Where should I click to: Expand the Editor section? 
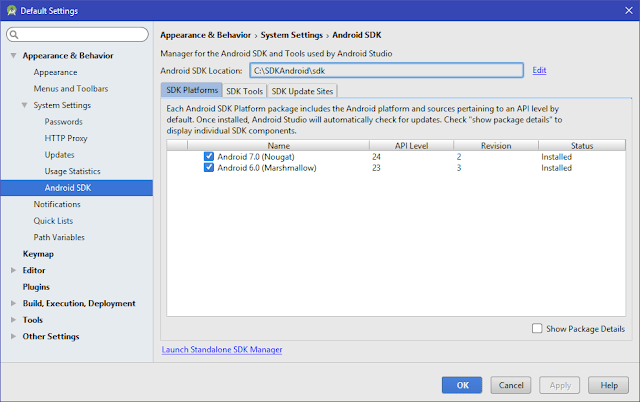13,270
